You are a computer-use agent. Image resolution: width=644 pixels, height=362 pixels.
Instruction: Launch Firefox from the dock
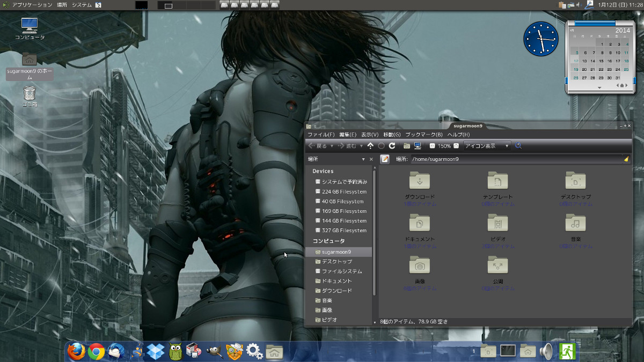pyautogui.click(x=76, y=351)
